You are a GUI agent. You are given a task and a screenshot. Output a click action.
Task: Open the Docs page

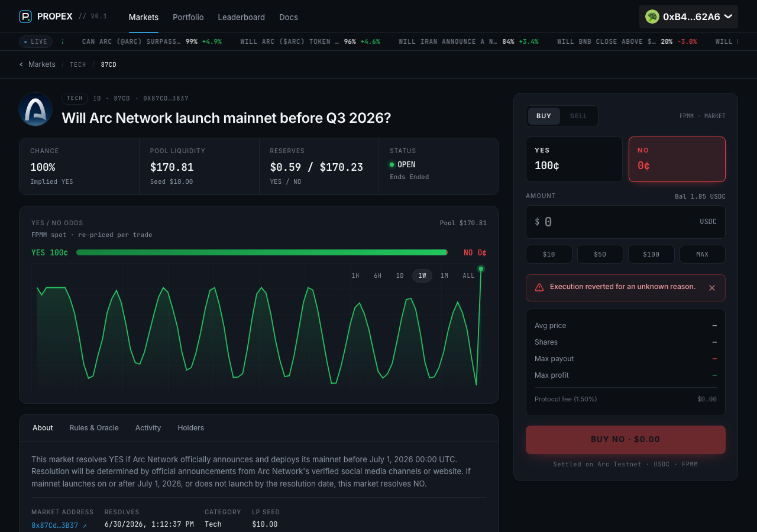pyautogui.click(x=289, y=17)
